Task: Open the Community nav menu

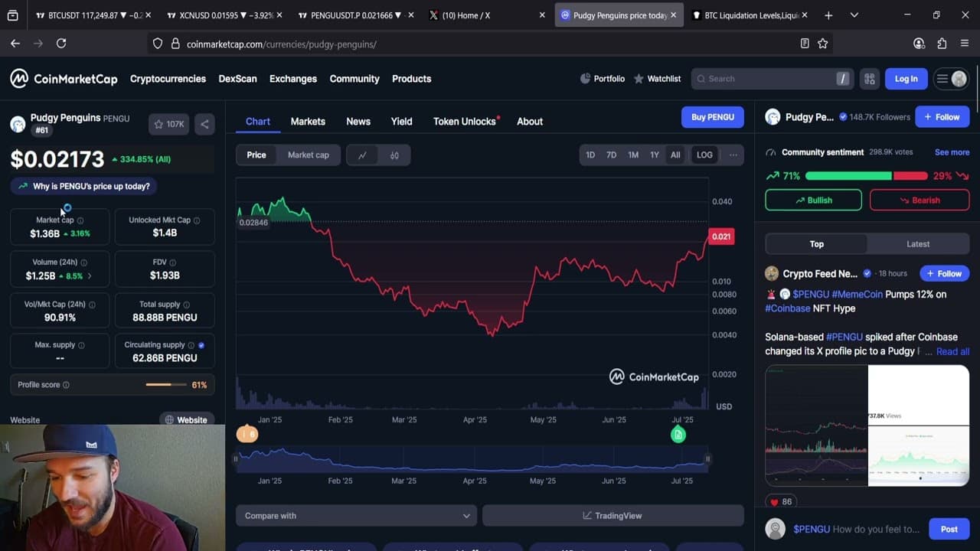Action: 354,79
